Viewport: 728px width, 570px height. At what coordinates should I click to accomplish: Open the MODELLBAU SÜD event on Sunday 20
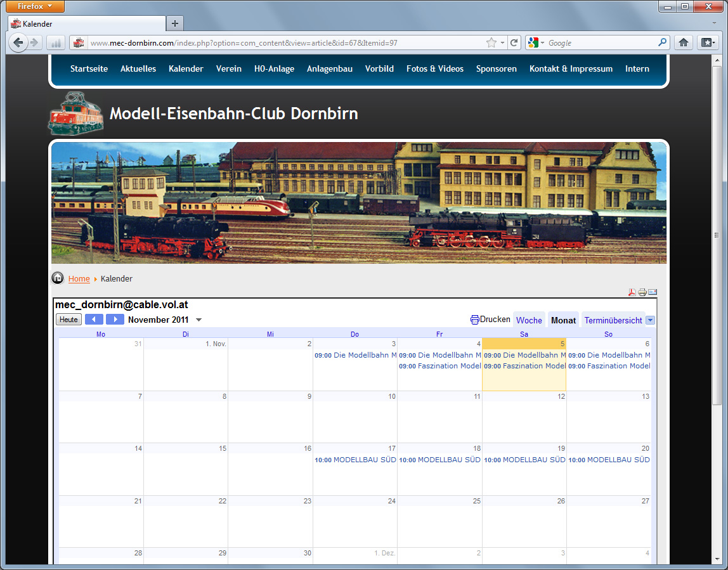point(609,460)
